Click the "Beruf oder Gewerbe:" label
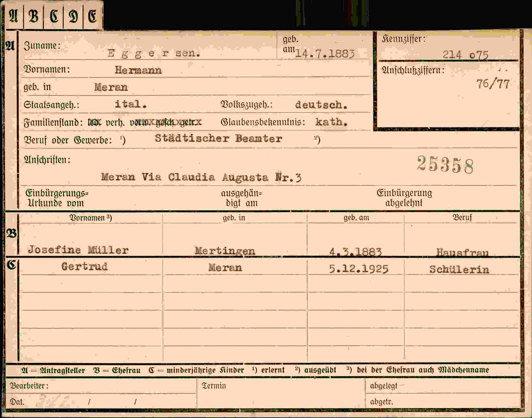 (68, 140)
